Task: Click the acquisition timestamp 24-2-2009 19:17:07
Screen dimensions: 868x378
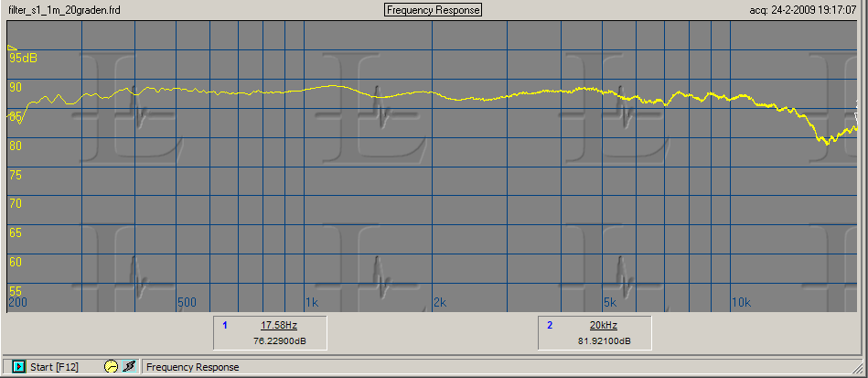Action: [813, 10]
